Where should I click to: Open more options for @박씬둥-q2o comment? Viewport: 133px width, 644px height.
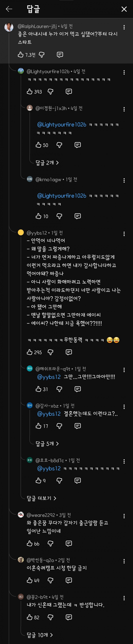coord(124,562)
